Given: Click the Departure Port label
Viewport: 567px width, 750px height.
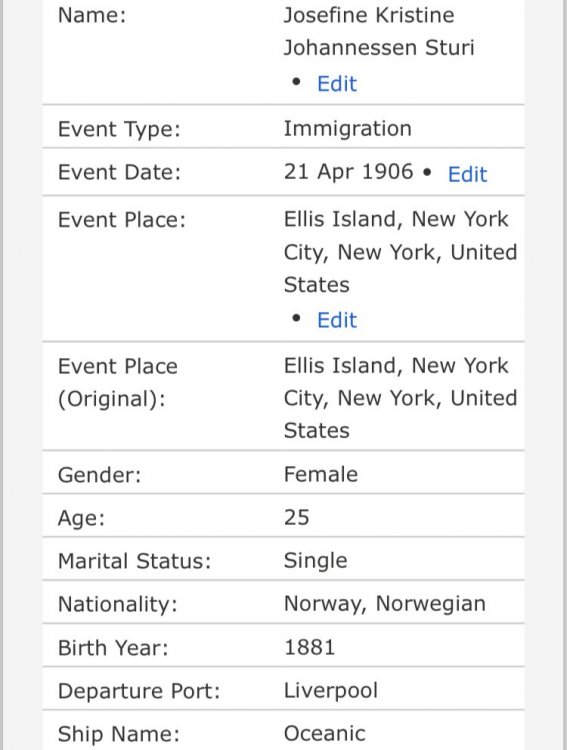Looking at the screenshot, I should (139, 691).
